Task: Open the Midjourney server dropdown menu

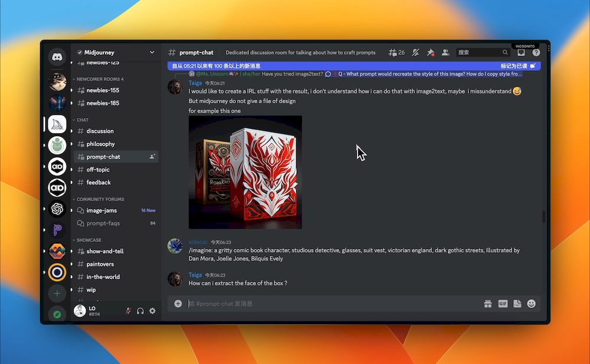Action: (152, 53)
